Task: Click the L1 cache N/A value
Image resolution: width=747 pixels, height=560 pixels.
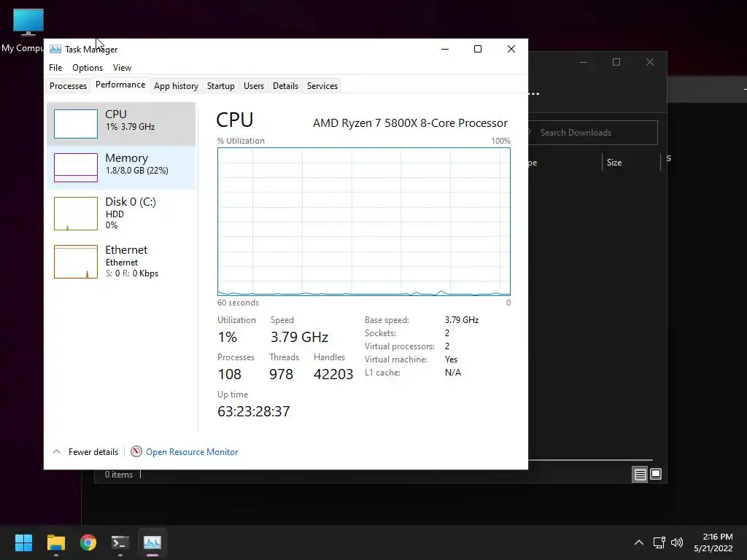Action: point(452,373)
